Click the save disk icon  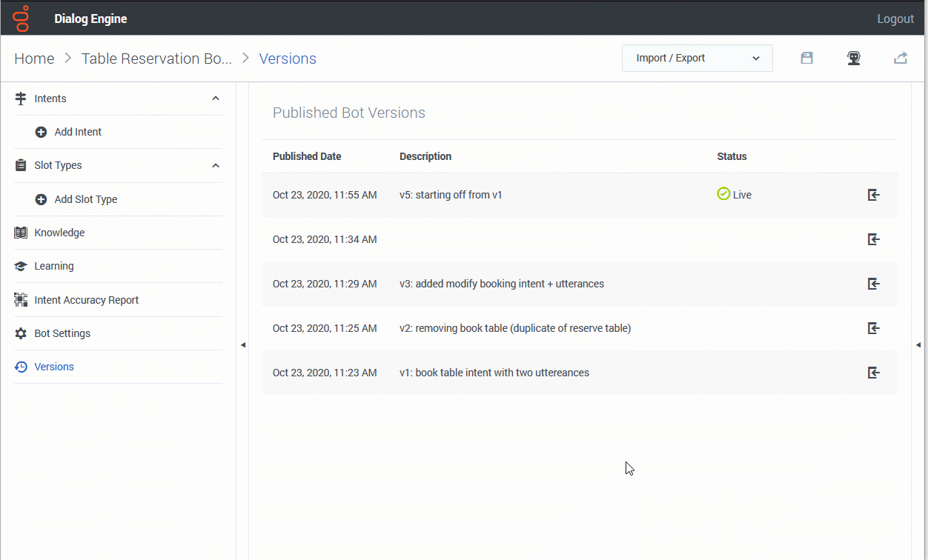click(807, 58)
